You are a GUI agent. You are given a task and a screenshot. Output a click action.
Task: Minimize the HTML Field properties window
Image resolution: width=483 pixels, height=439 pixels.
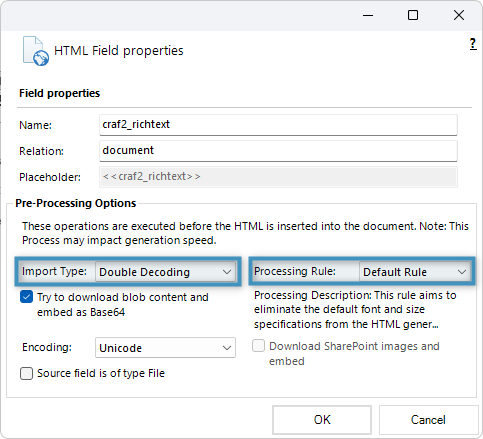click(368, 15)
